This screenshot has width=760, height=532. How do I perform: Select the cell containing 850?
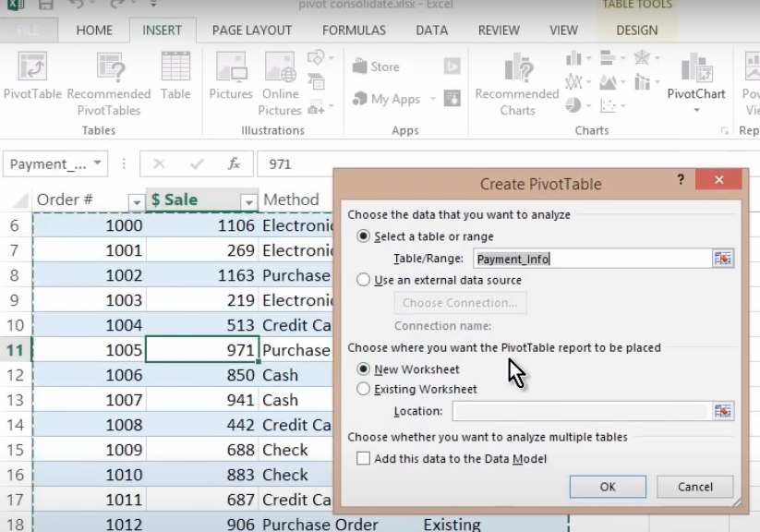(202, 375)
